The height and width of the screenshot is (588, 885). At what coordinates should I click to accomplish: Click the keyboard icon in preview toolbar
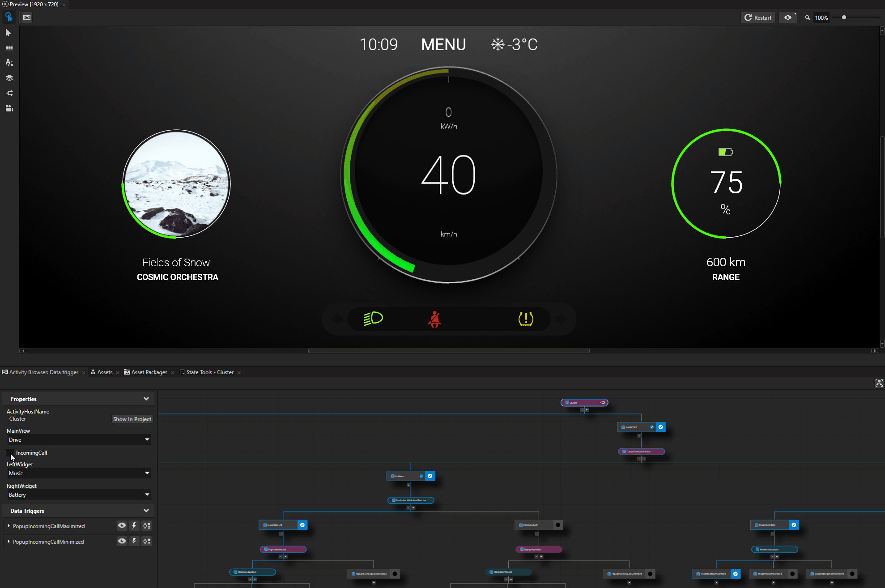coord(27,17)
